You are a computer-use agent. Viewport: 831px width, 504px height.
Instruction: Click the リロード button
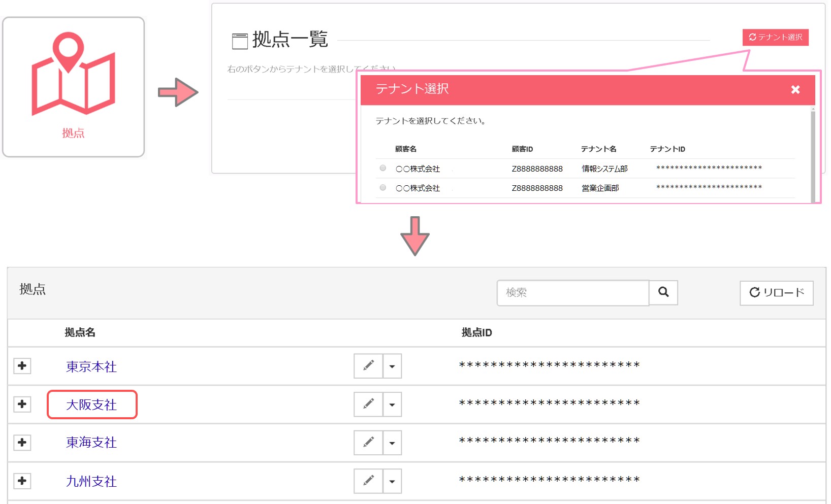coord(776,293)
